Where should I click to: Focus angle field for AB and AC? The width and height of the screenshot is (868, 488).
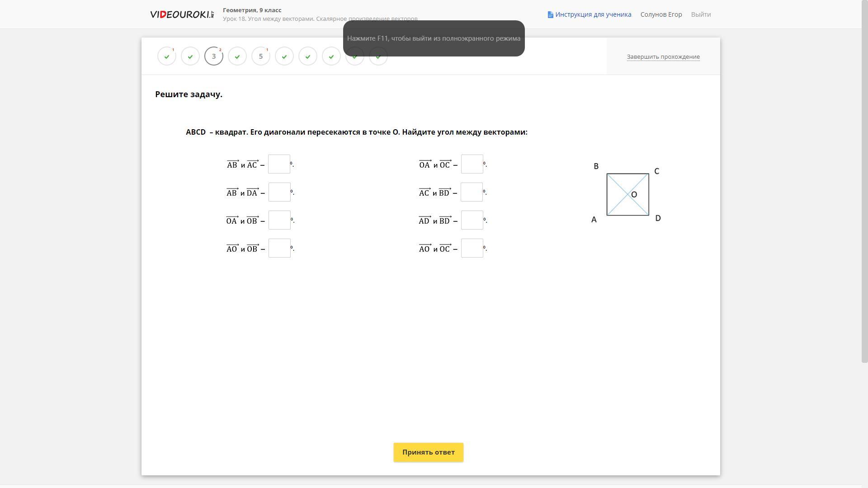[279, 164]
